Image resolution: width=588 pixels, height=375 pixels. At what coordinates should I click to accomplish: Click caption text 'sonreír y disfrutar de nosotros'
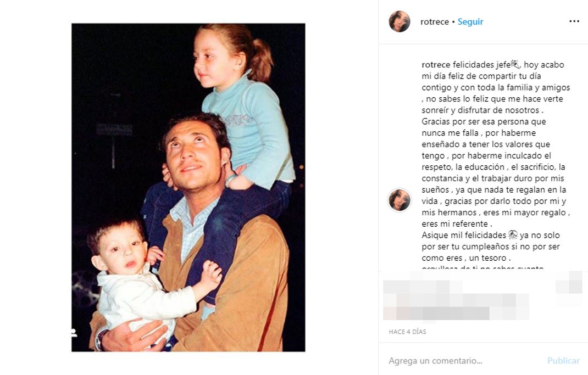[482, 110]
